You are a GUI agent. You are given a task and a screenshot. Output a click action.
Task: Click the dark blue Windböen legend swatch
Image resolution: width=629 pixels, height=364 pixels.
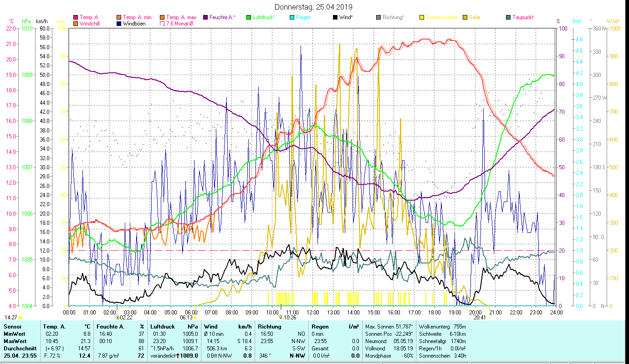[119, 24]
